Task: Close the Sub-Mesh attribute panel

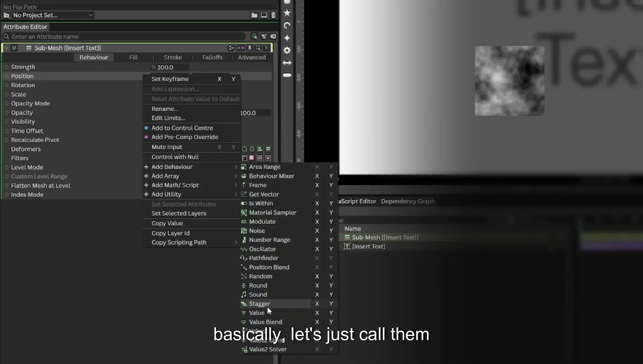Action: click(x=267, y=48)
